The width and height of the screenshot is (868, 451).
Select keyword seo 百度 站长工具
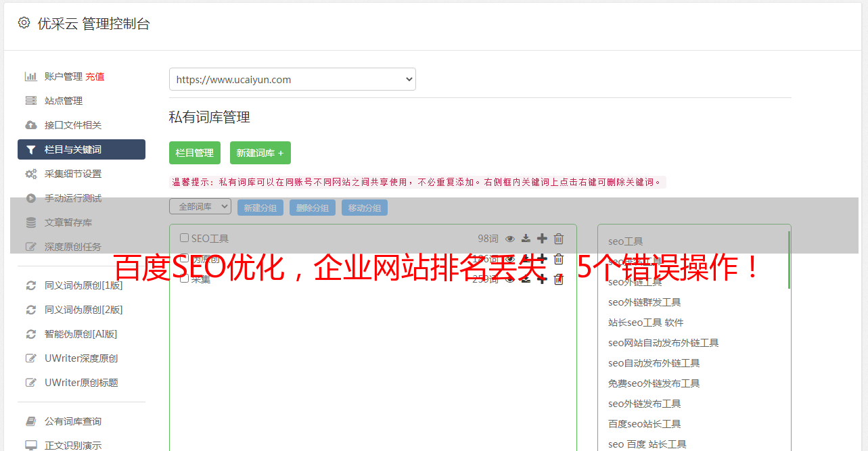[x=647, y=444]
